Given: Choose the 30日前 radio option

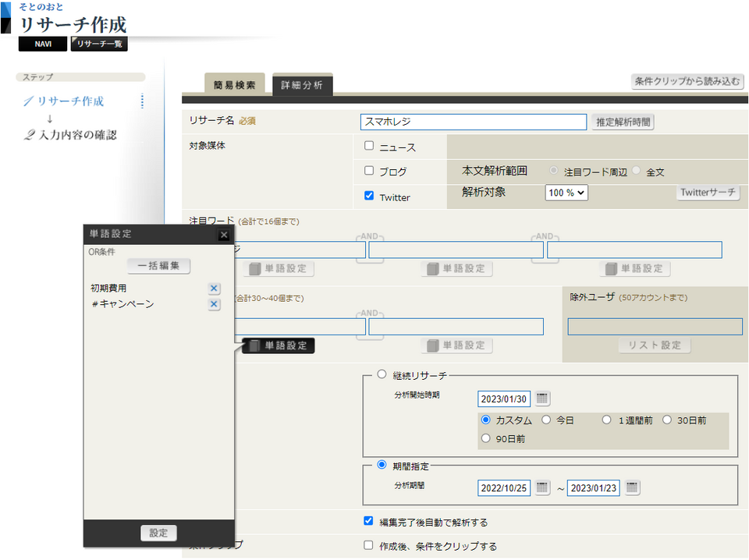Looking at the screenshot, I should click(x=667, y=420).
